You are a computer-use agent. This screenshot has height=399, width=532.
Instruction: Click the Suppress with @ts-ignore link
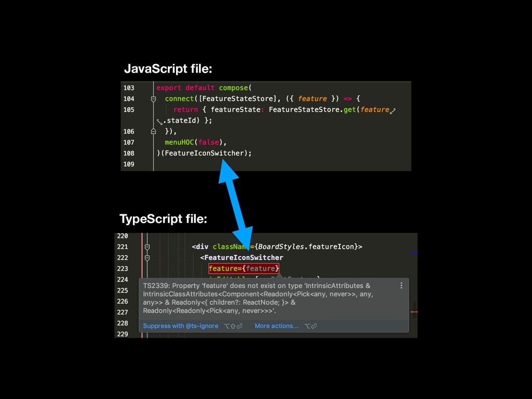pyautogui.click(x=180, y=326)
